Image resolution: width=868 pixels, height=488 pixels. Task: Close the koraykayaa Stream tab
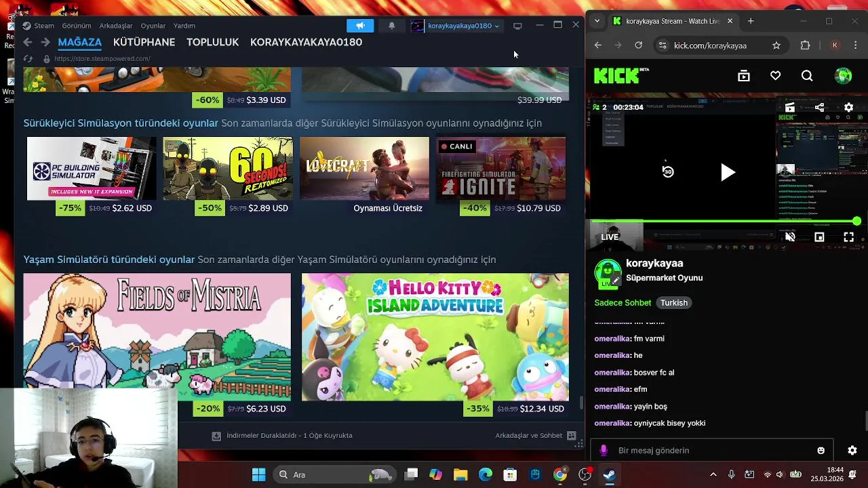tap(730, 21)
